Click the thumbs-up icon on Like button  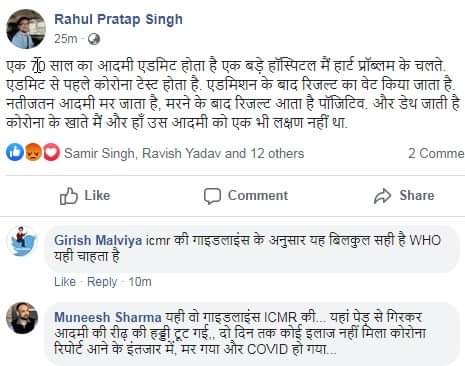click(x=69, y=196)
